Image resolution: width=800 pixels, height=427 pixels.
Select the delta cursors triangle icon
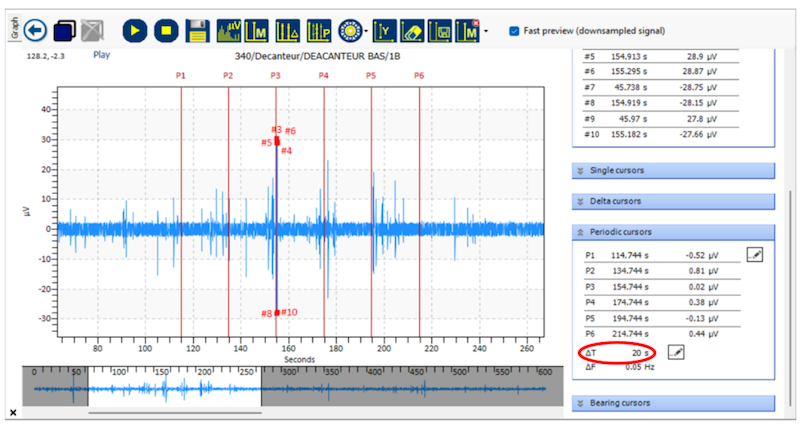(288, 30)
